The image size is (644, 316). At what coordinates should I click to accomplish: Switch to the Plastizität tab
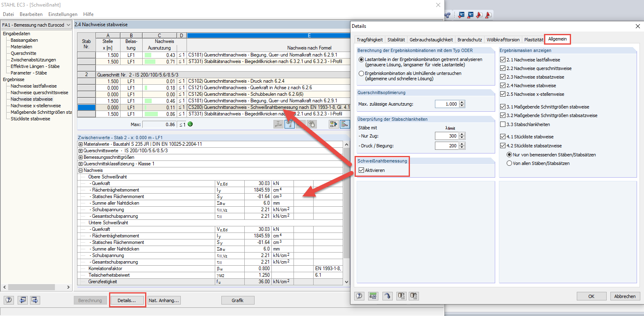click(x=534, y=40)
